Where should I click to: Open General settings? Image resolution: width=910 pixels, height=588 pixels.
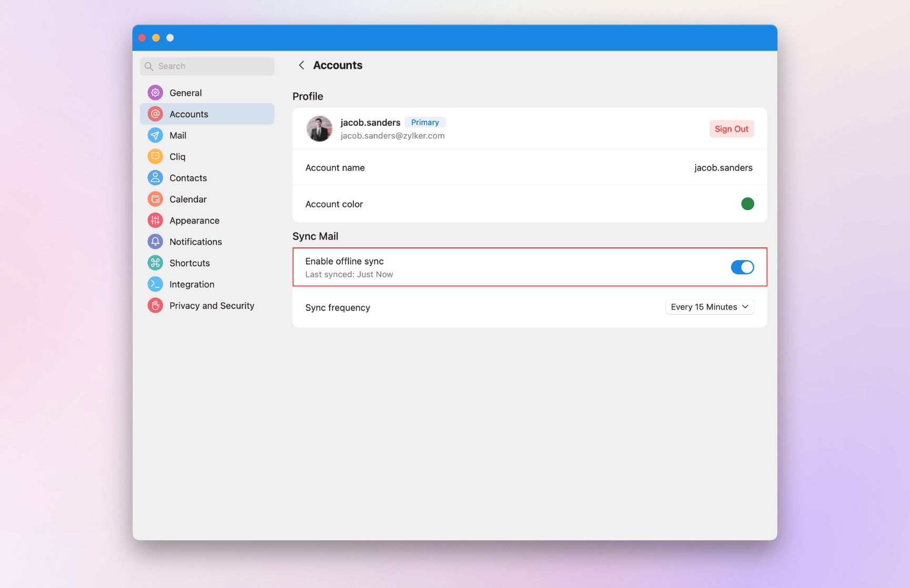[207, 93]
